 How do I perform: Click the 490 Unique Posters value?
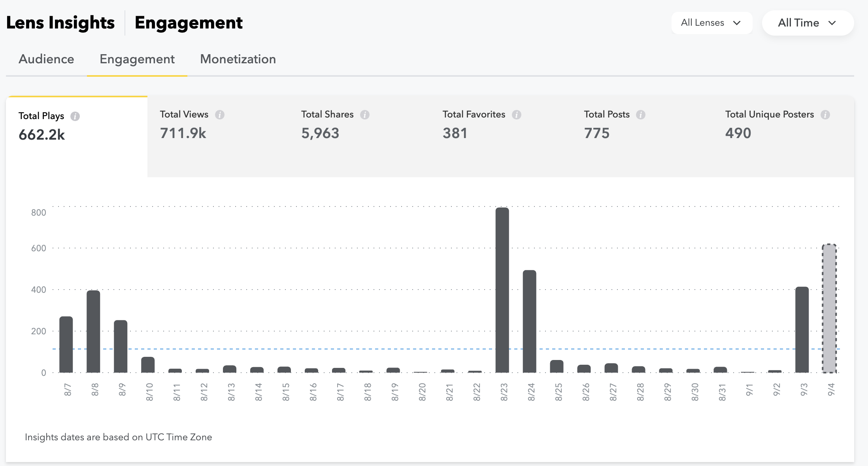coord(738,133)
